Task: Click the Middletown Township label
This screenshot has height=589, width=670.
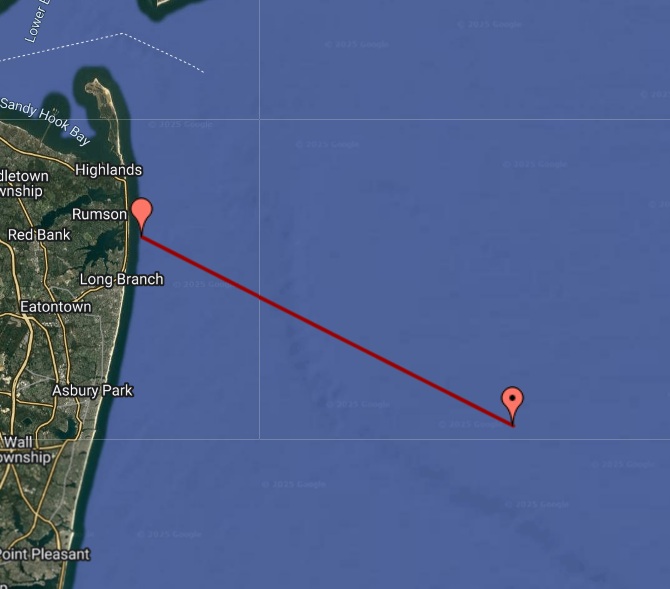Action: [x=23, y=183]
